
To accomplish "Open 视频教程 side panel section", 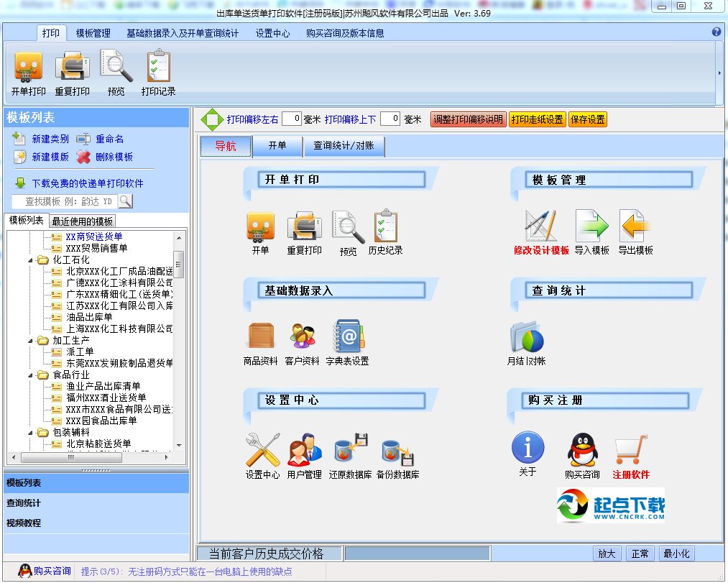I will tap(96, 523).
